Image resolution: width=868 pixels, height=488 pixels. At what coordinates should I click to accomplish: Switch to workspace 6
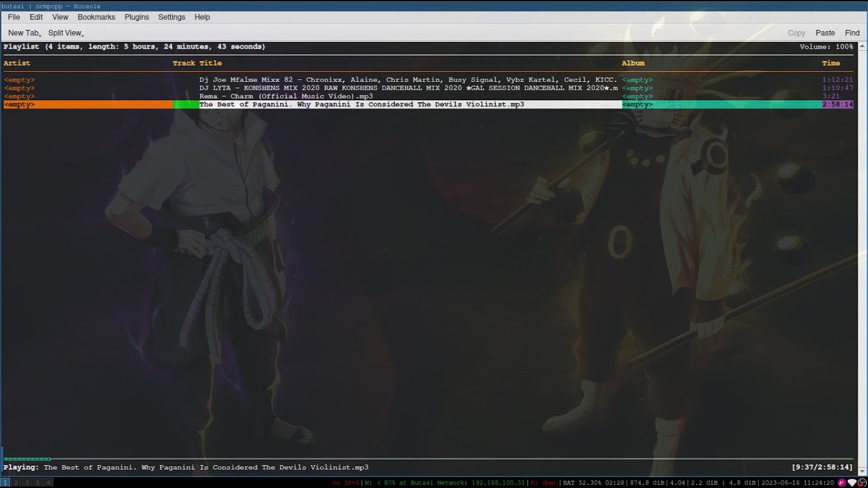pos(48,483)
